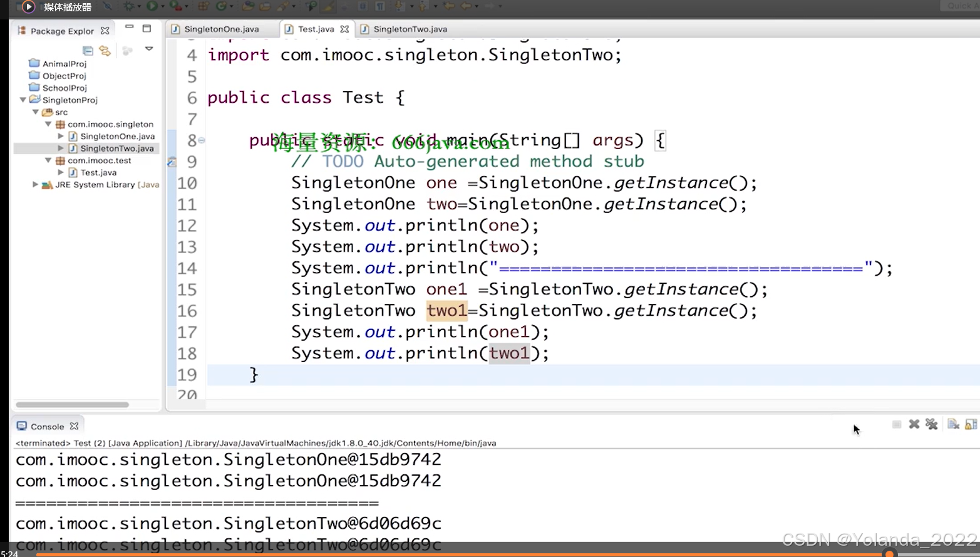Click the media player play icon
The height and width of the screenshot is (557, 980).
tap(28, 7)
